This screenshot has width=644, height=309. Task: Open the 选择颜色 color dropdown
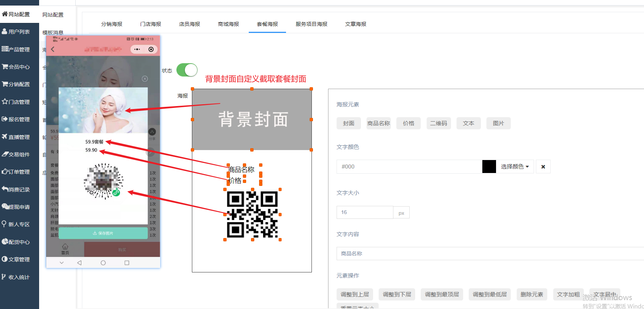click(x=515, y=167)
